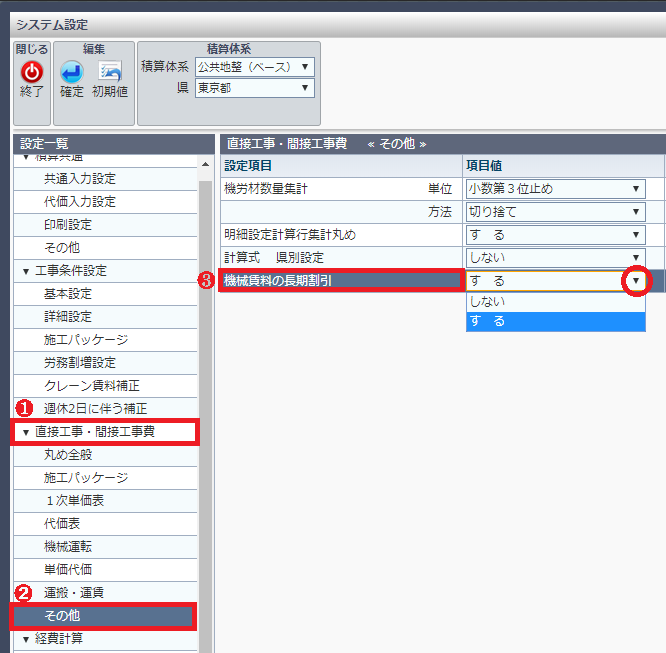The height and width of the screenshot is (653, 666).
Task: Open 丸め全般 settings item
Action: (68, 455)
